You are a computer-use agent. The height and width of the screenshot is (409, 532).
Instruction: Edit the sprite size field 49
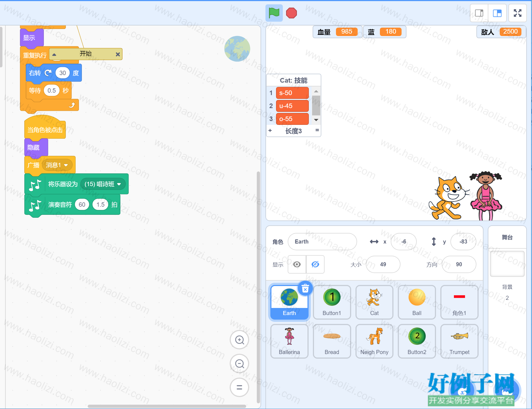(x=383, y=264)
